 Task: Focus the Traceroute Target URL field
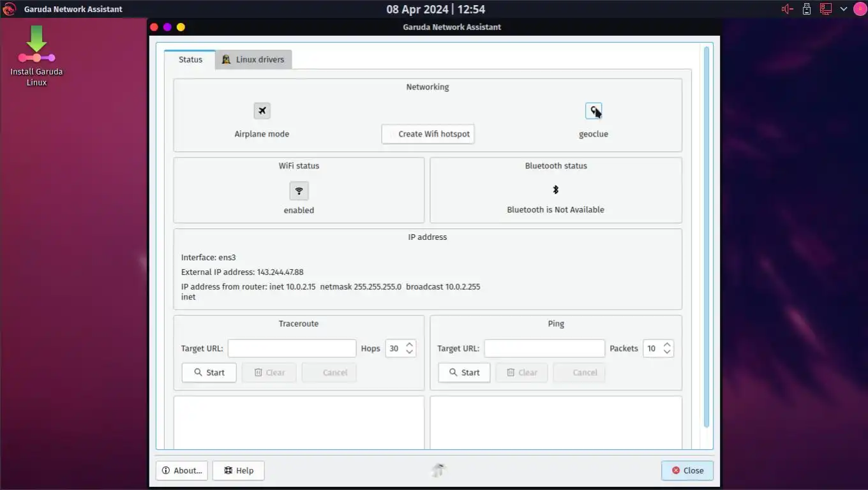click(292, 348)
